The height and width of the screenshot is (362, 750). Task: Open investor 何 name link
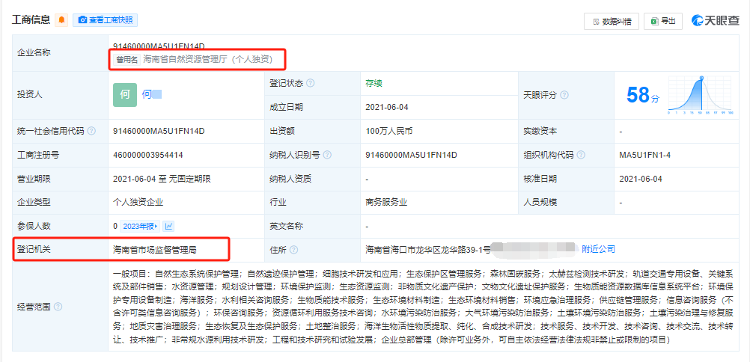152,95
